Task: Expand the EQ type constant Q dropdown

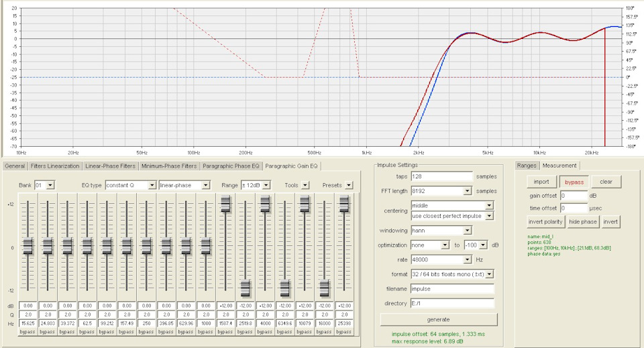Action: pyautogui.click(x=152, y=185)
